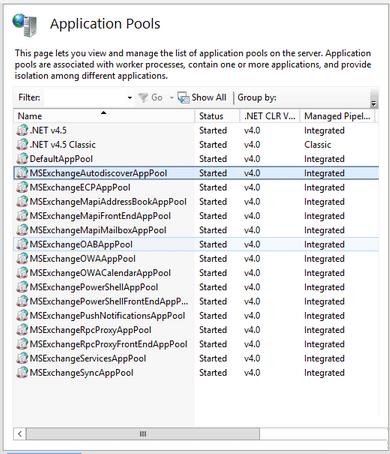Image resolution: width=390 pixels, height=454 pixels.
Task: Click the .NET v4.5 pool icon
Action: pos(22,130)
